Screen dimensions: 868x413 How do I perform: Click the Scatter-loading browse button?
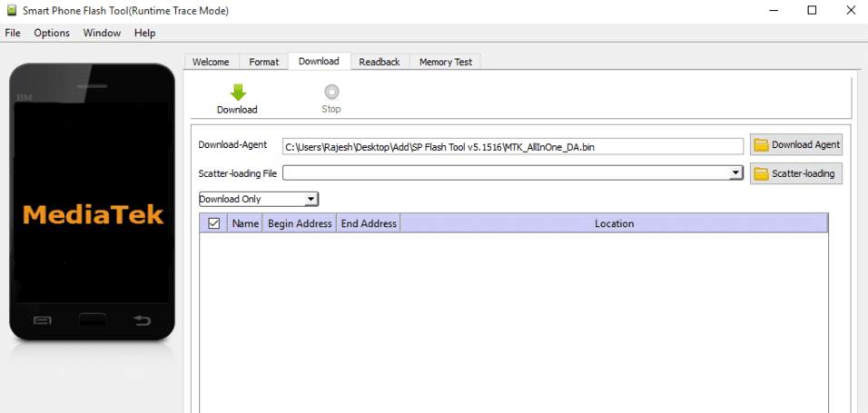point(796,173)
